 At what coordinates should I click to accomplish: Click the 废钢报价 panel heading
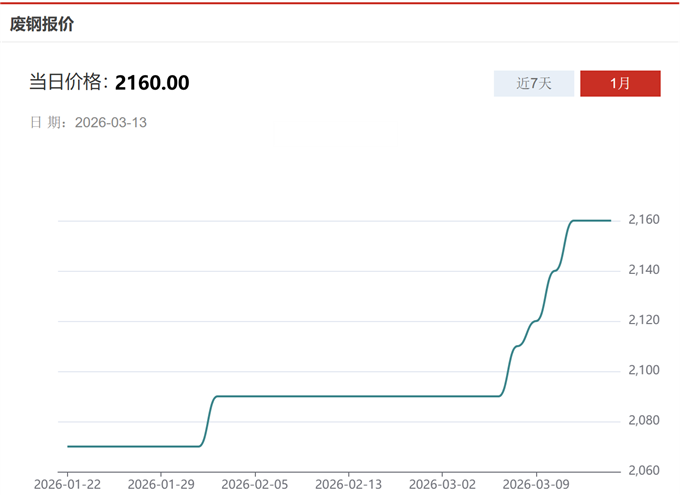(x=42, y=24)
